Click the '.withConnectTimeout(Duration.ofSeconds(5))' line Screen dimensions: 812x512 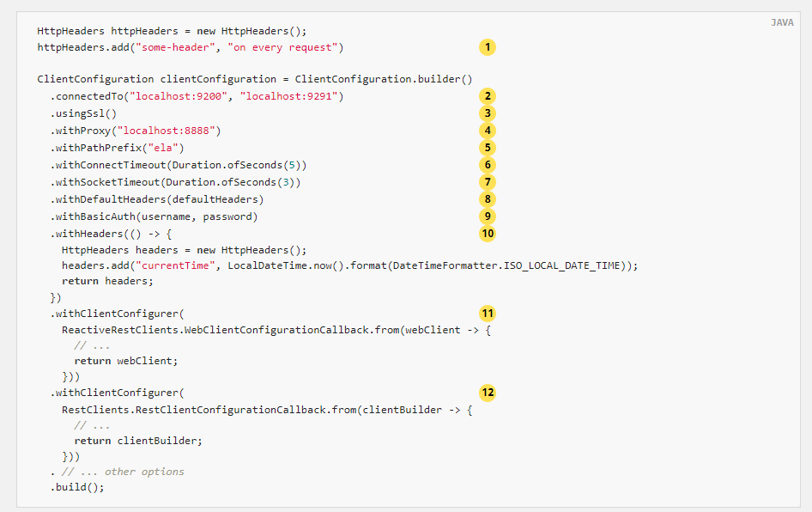(x=179, y=165)
